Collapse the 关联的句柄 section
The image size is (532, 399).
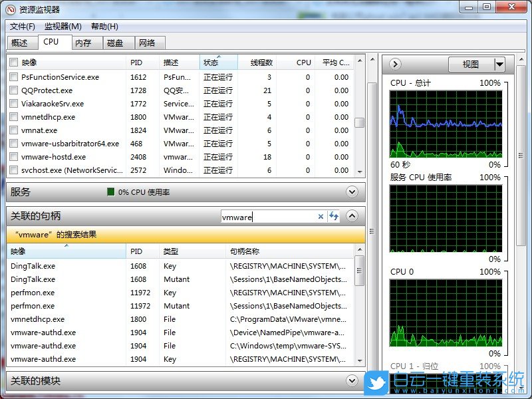(x=352, y=215)
